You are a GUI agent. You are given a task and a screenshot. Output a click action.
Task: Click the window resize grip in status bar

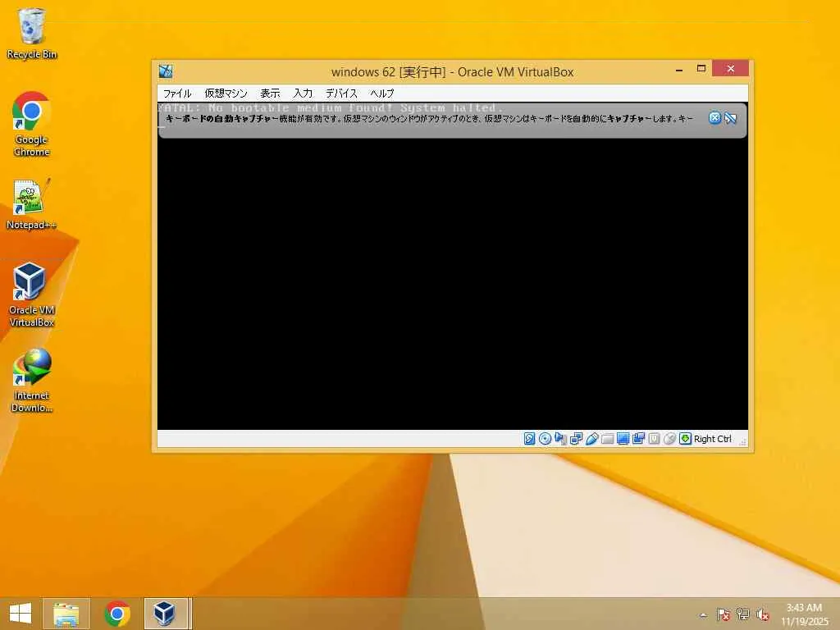(743, 442)
